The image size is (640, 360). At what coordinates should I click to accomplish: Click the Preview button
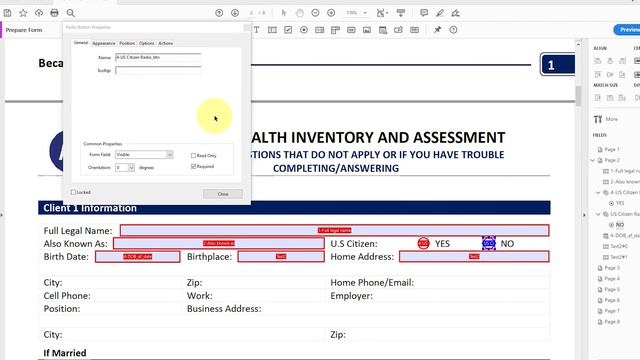pos(627,30)
